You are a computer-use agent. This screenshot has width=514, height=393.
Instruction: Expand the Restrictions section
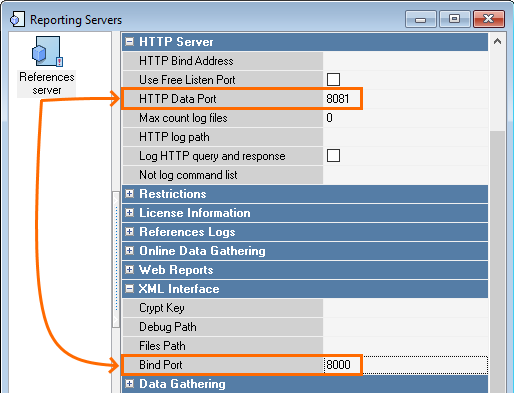click(129, 194)
